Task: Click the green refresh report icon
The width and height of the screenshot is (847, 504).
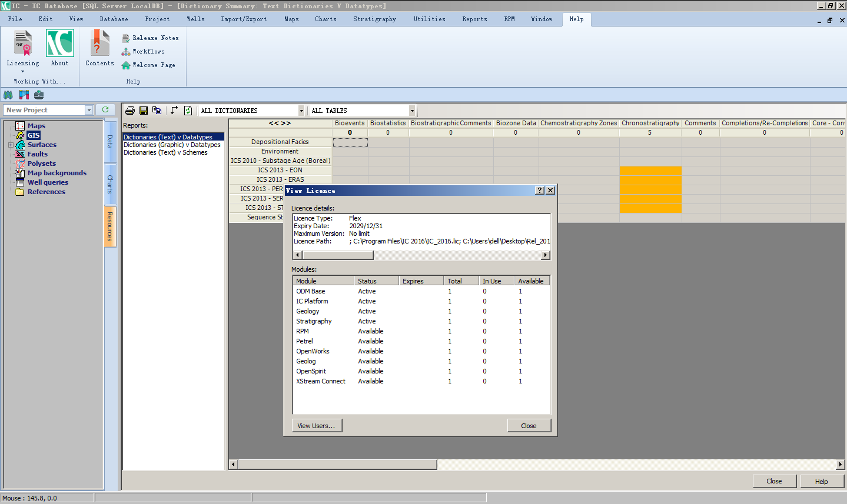Action: (x=188, y=111)
